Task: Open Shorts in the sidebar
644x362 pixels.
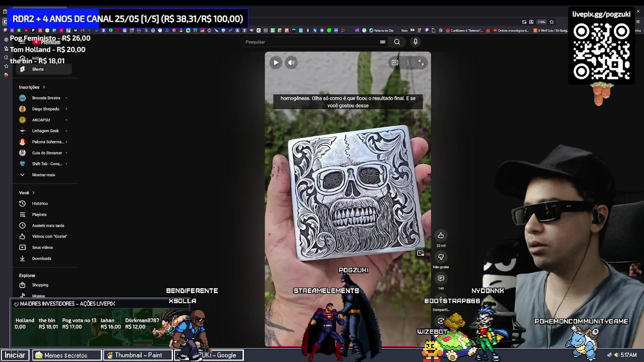Action: pos(43,69)
